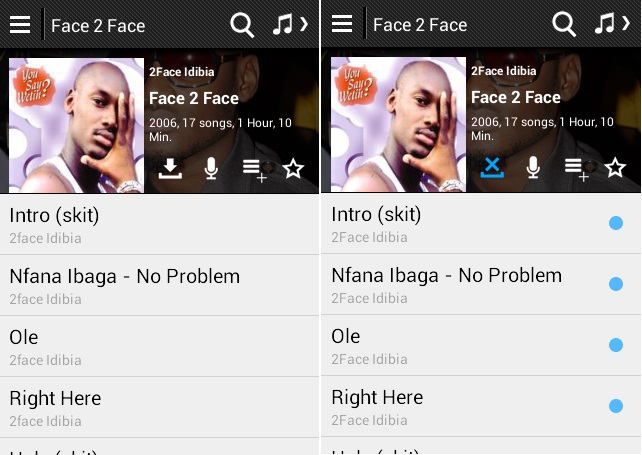The width and height of the screenshot is (642, 455).
Task: Tap blue dot next to "Nfana Ibaga - No Problem"
Action: coord(616,284)
